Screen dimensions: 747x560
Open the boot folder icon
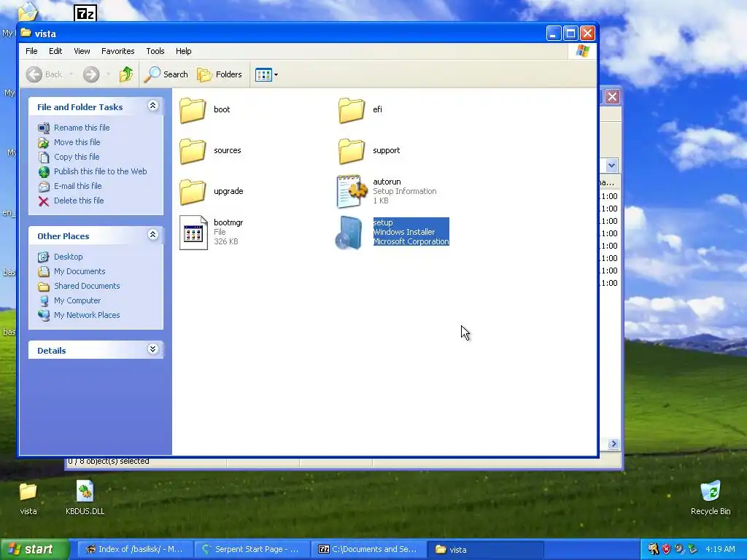tap(193, 110)
